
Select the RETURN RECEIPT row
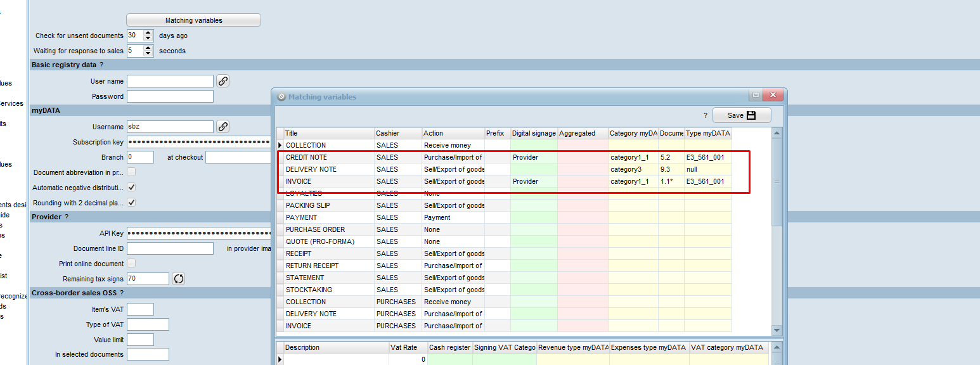point(505,266)
